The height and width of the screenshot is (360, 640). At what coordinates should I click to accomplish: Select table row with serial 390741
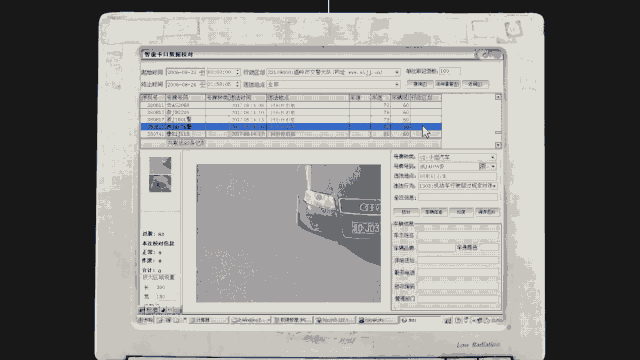coord(291,134)
